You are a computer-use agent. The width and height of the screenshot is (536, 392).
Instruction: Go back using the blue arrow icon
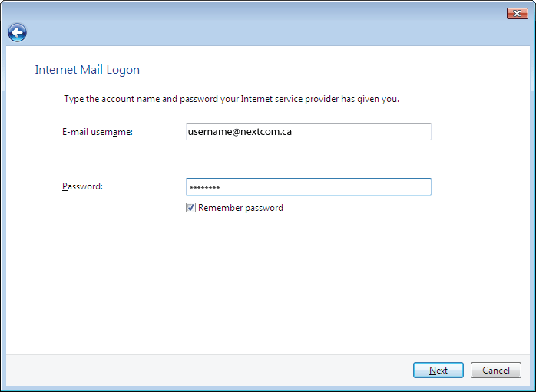point(17,33)
